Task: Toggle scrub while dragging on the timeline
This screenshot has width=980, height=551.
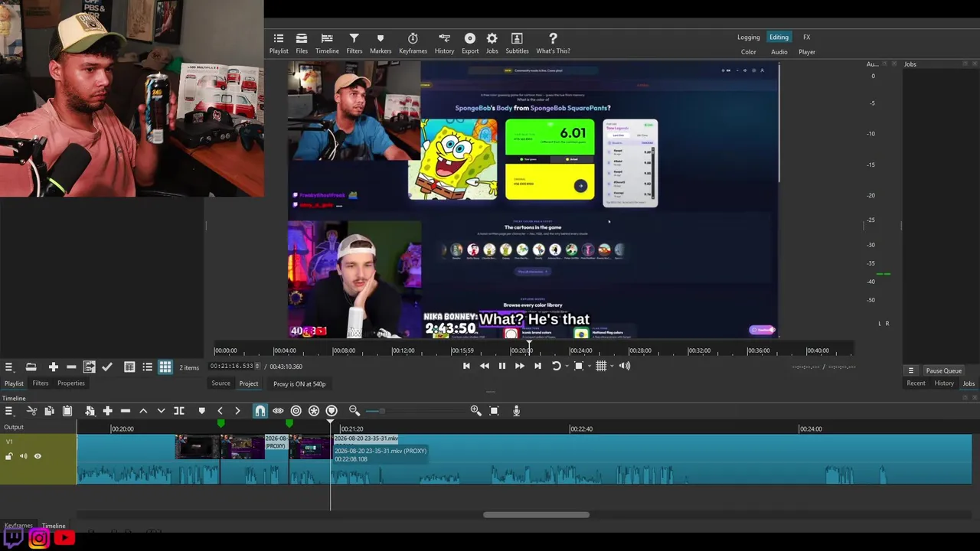Action: tap(278, 411)
